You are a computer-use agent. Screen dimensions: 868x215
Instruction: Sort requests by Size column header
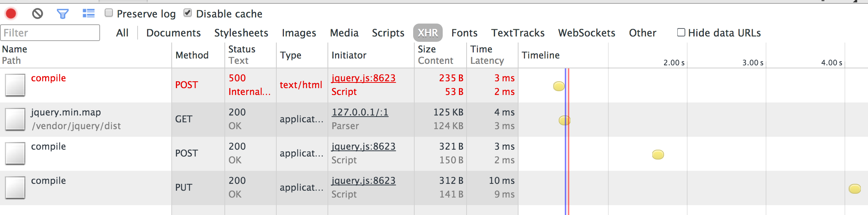click(x=427, y=49)
